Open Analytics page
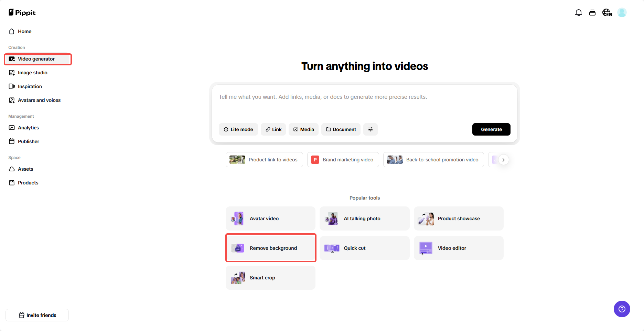644x331 pixels. pos(37,128)
